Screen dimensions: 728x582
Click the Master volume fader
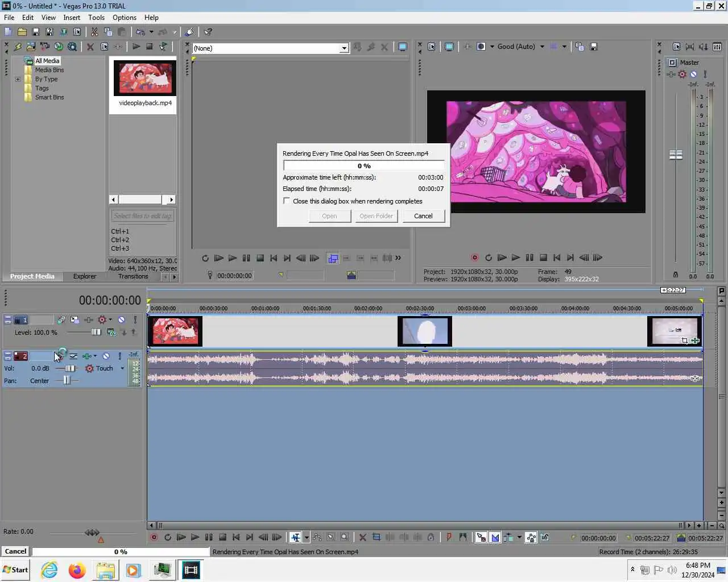tap(676, 155)
